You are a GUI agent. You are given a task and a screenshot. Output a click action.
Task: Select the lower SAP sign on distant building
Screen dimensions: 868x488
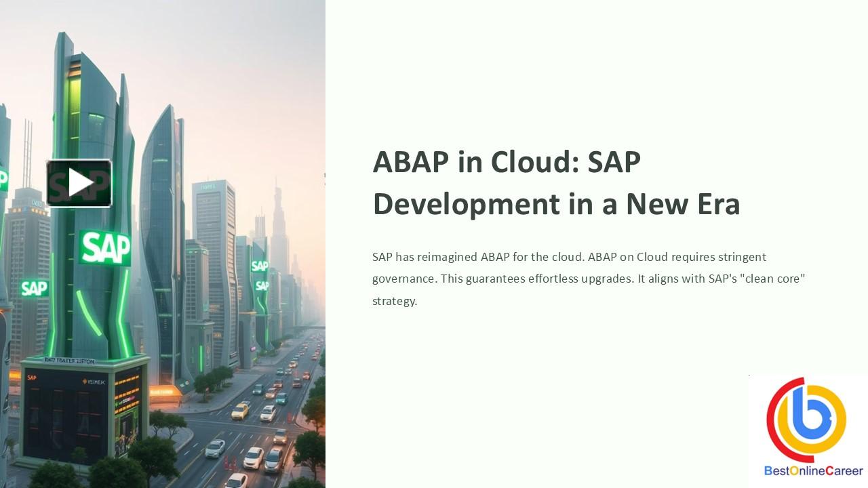point(262,286)
